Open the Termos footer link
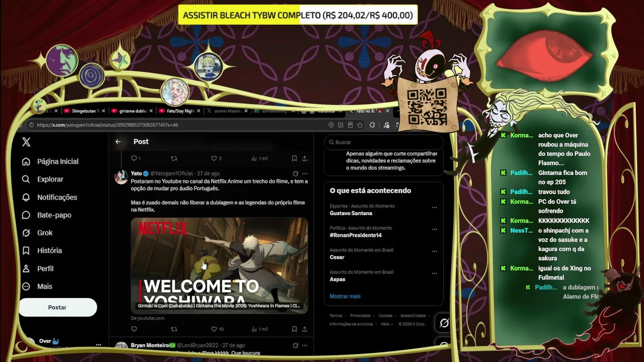This screenshot has height=362, width=644. (336, 316)
